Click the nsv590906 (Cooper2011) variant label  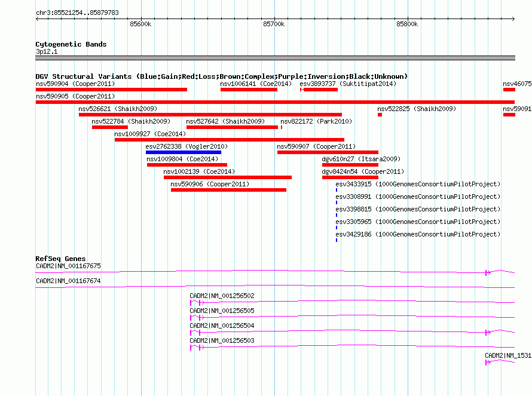tap(210, 184)
